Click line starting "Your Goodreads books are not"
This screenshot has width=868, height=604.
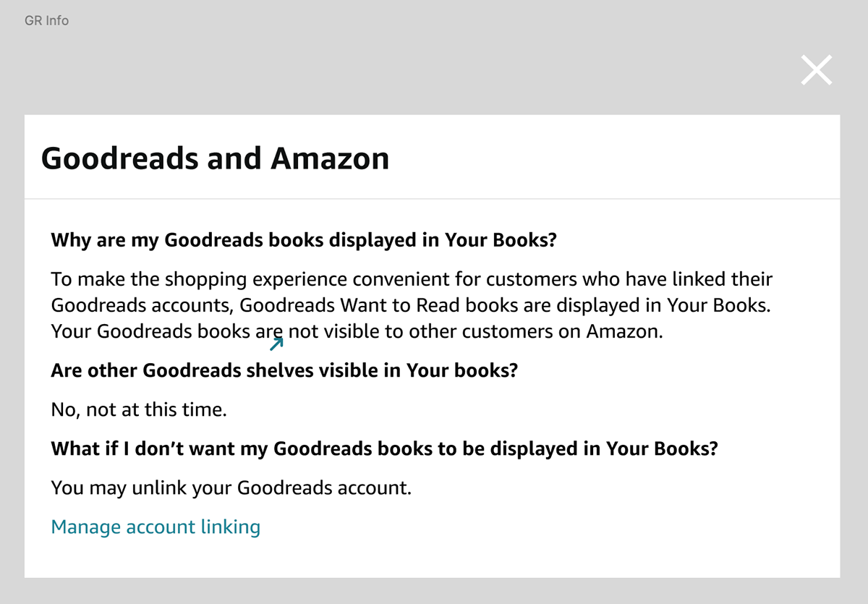pyautogui.click(x=357, y=332)
